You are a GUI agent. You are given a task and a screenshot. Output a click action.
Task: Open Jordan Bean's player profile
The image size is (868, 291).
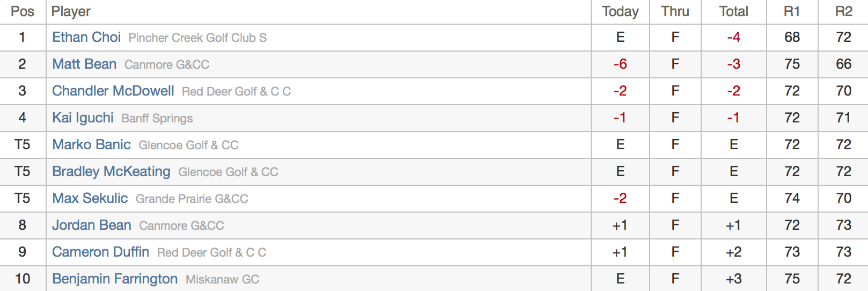(x=91, y=225)
